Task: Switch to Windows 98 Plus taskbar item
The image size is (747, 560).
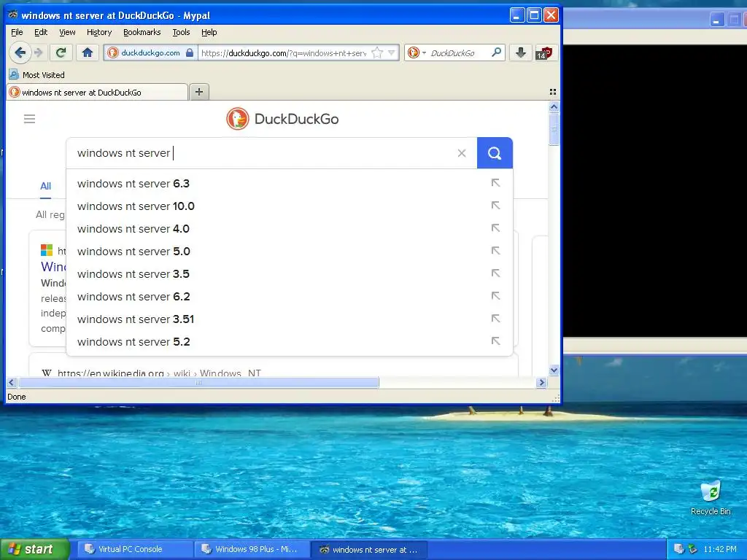Action: [x=252, y=549]
